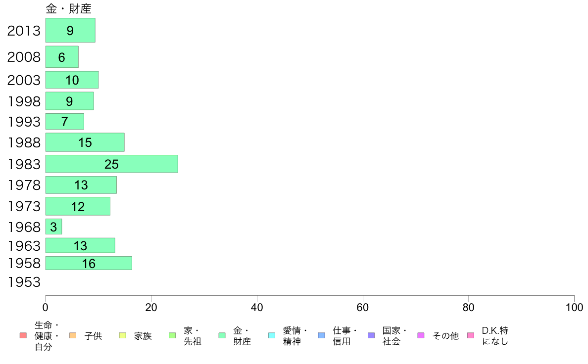Click the 金・財産 legend color swatch
The height and width of the screenshot is (364, 588).
(x=222, y=335)
